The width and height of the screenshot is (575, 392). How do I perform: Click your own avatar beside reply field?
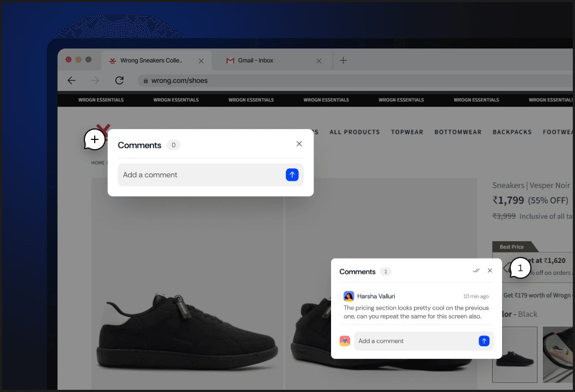[x=345, y=341]
